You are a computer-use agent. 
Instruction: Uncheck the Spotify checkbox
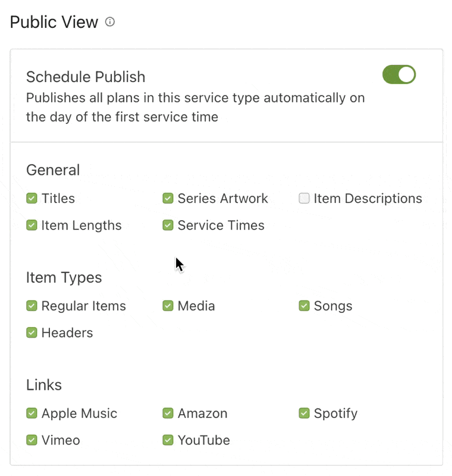(304, 413)
